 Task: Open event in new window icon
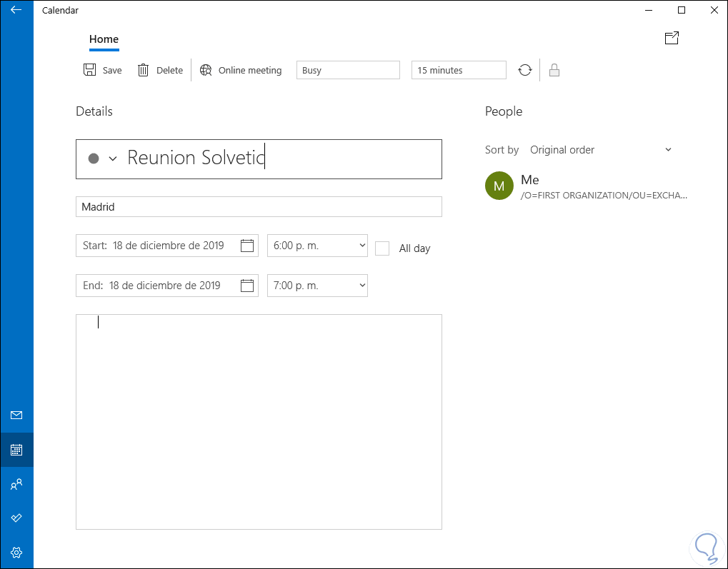(672, 39)
